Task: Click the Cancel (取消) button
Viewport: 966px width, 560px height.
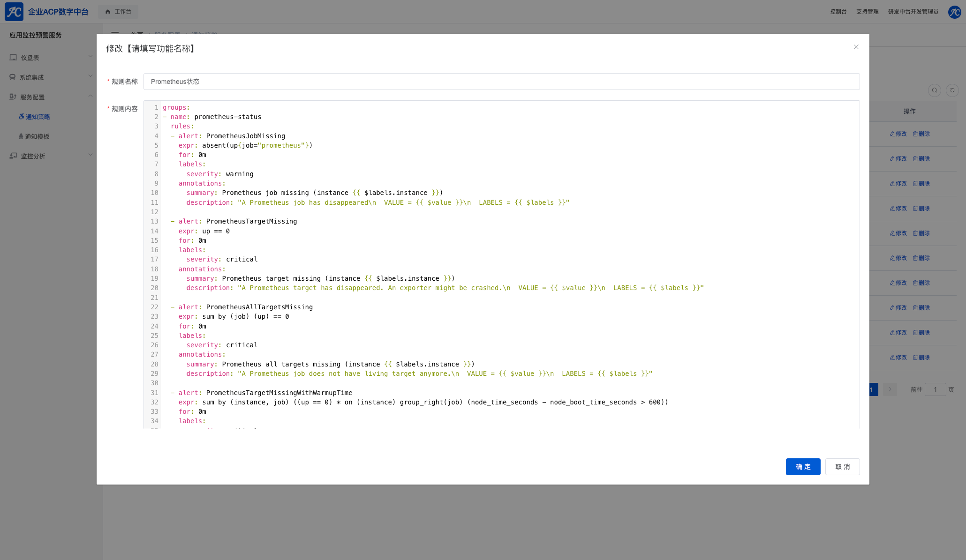Action: tap(842, 467)
